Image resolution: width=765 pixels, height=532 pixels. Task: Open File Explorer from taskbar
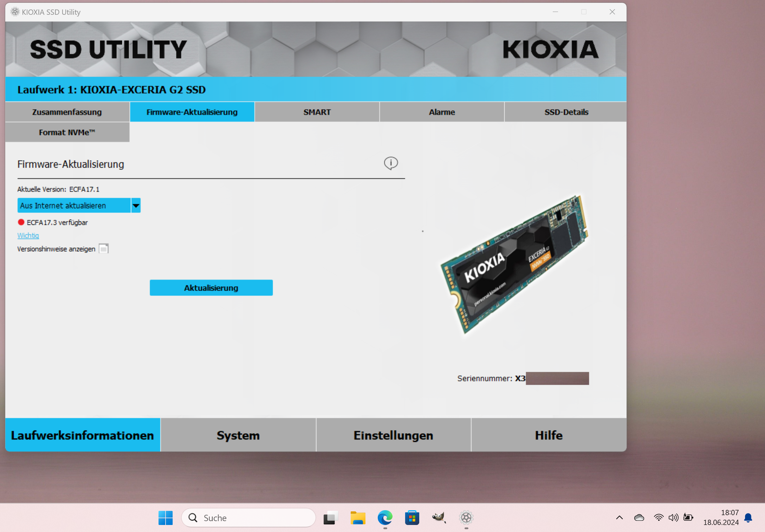click(358, 518)
